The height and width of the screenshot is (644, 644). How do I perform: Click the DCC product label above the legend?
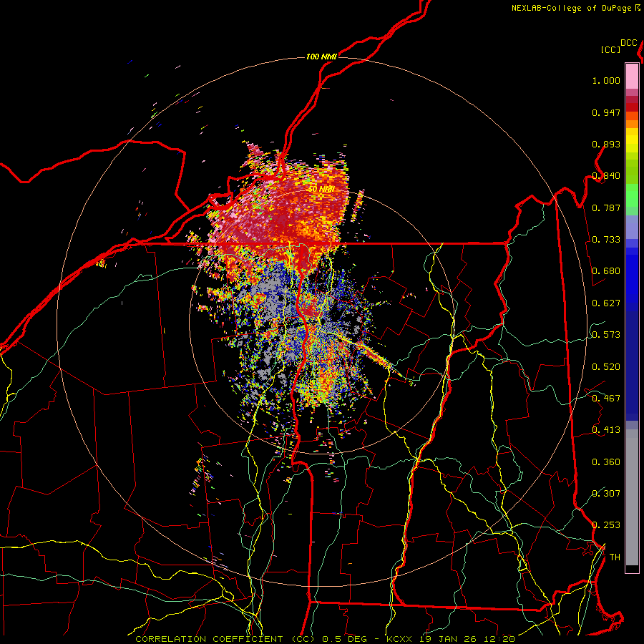(628, 43)
